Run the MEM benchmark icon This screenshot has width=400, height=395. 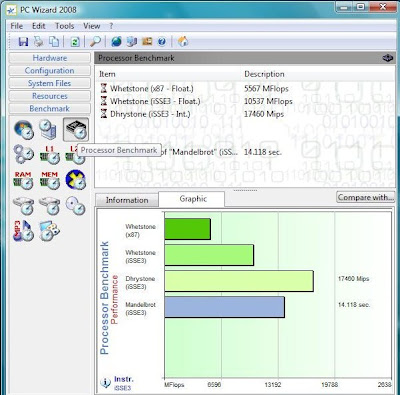pyautogui.click(x=49, y=180)
